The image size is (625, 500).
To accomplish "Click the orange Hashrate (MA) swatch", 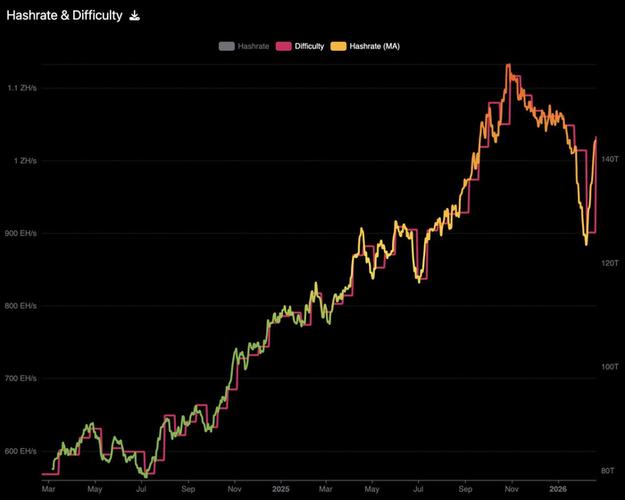I will [x=338, y=46].
